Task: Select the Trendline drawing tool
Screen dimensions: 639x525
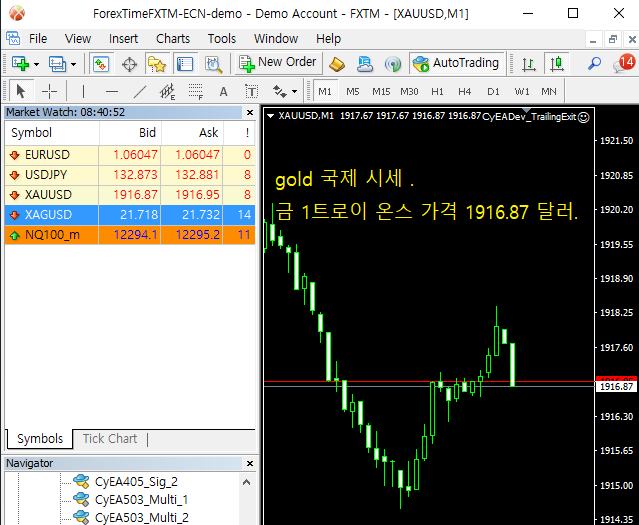Action: pos(140,91)
